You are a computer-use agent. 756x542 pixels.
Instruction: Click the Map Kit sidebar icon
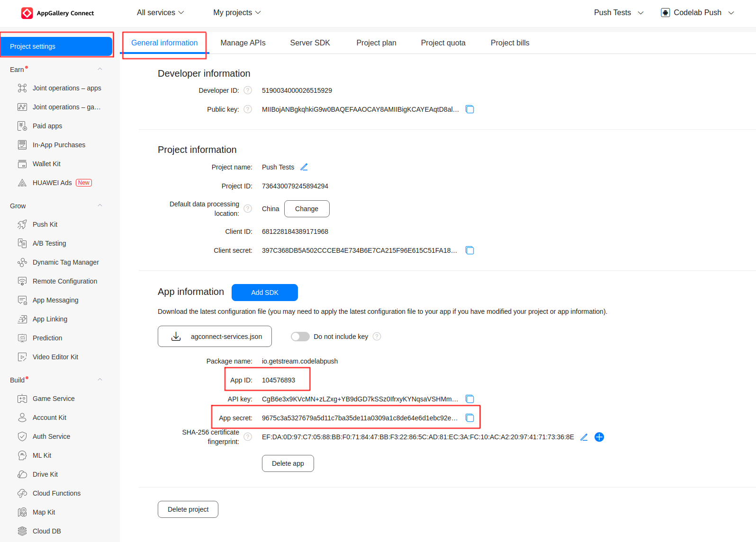pos(22,512)
